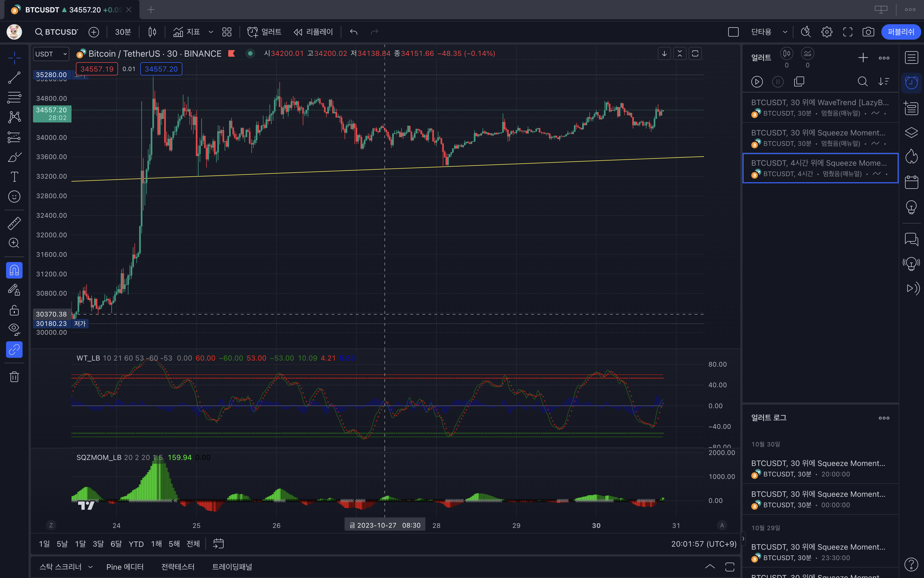Open chart settings gear

click(x=827, y=32)
